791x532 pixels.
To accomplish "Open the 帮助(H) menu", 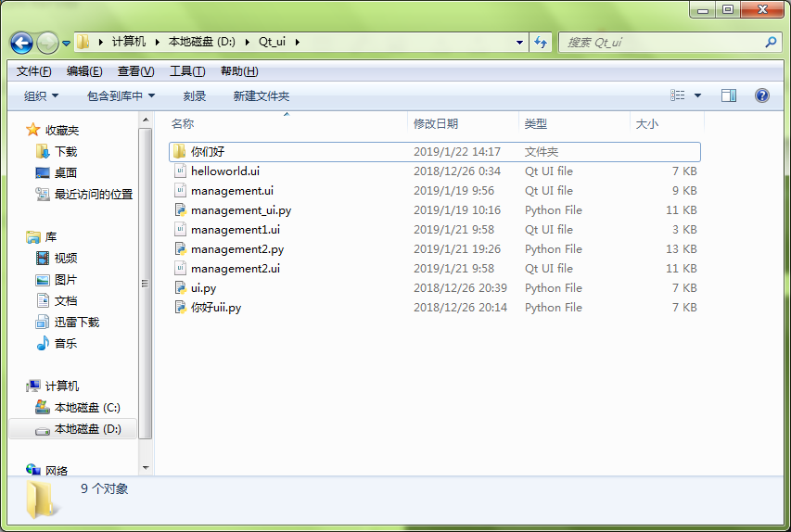I will (239, 71).
